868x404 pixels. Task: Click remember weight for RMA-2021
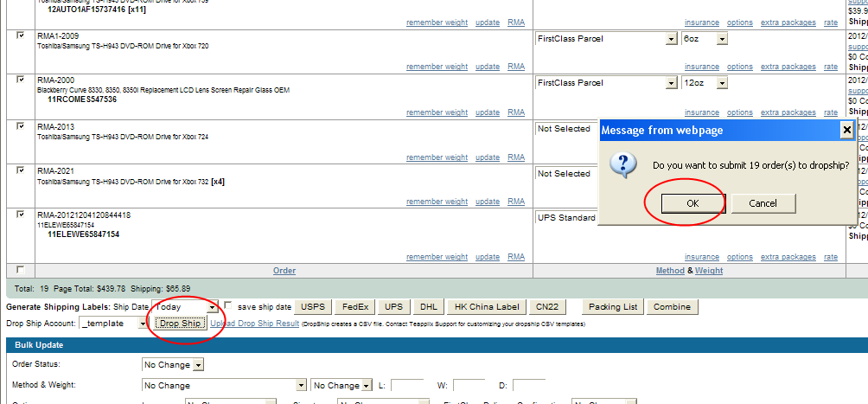pos(437,202)
